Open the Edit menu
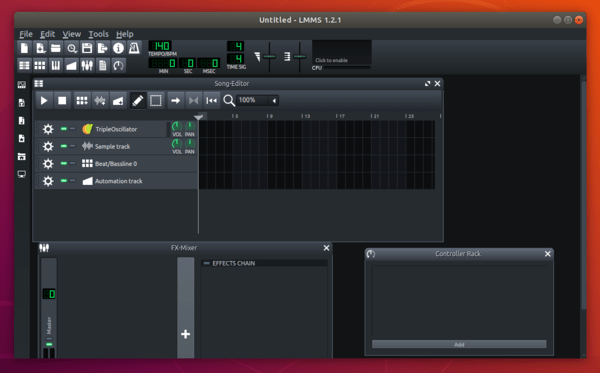The width and height of the screenshot is (600, 373). (47, 34)
